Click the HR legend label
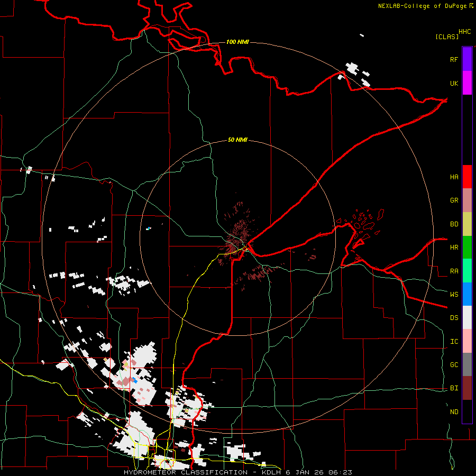 pos(454,248)
